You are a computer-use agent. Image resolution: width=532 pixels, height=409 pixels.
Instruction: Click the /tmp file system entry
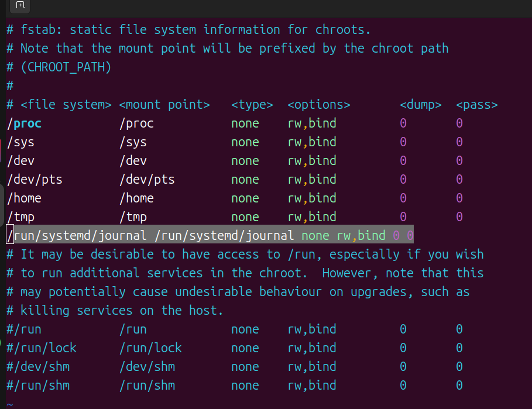tap(20, 217)
